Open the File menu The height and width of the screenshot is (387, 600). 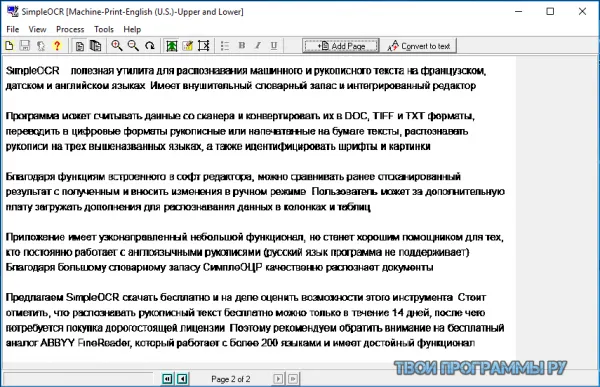tap(13, 29)
